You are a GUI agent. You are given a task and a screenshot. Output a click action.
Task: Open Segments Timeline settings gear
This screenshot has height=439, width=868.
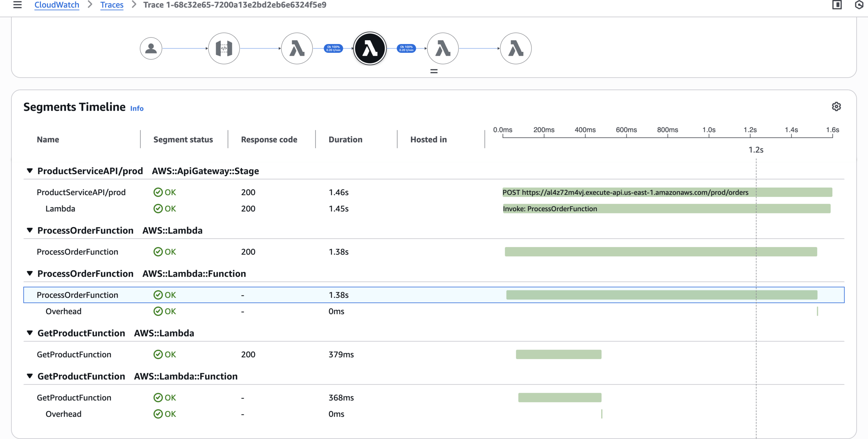click(836, 107)
